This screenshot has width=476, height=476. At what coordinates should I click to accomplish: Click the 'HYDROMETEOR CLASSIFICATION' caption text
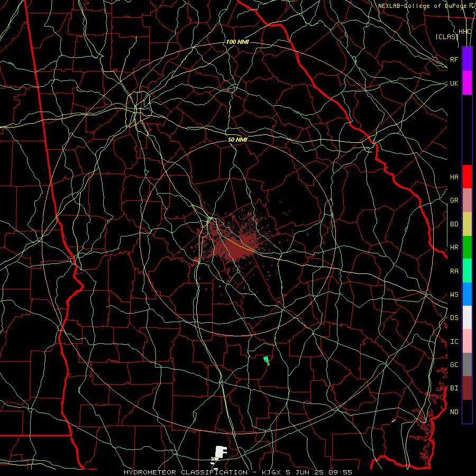coord(186,472)
